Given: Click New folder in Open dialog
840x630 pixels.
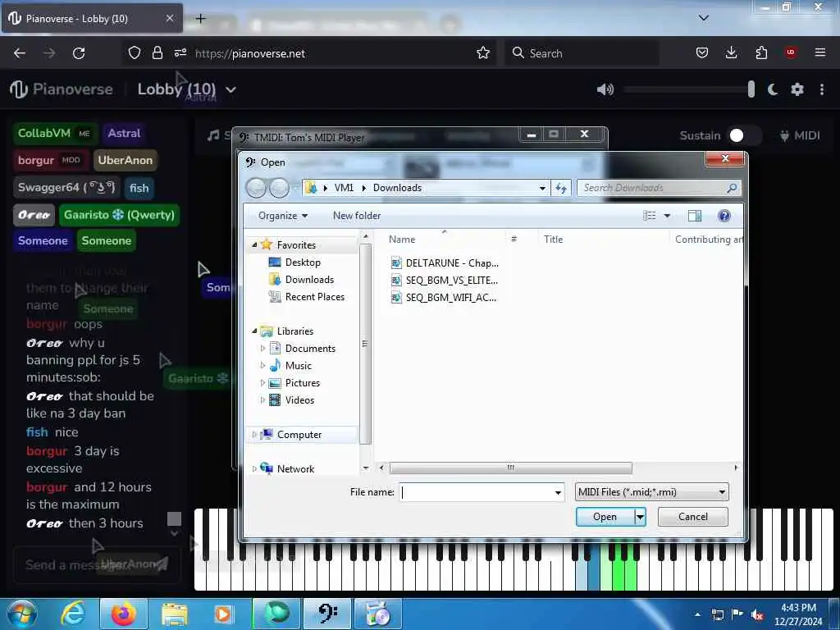Looking at the screenshot, I should click(x=357, y=216).
